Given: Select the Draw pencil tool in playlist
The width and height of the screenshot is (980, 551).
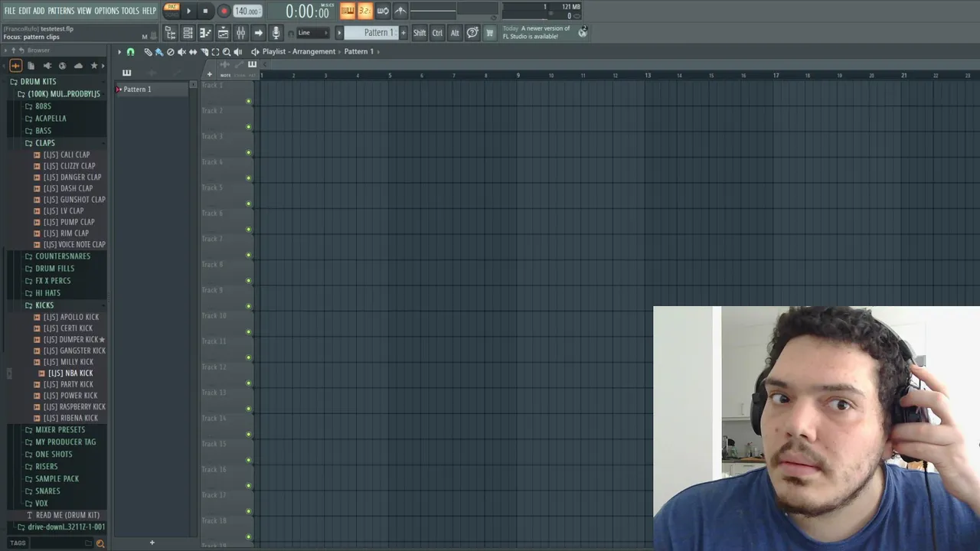Looking at the screenshot, I should point(148,52).
